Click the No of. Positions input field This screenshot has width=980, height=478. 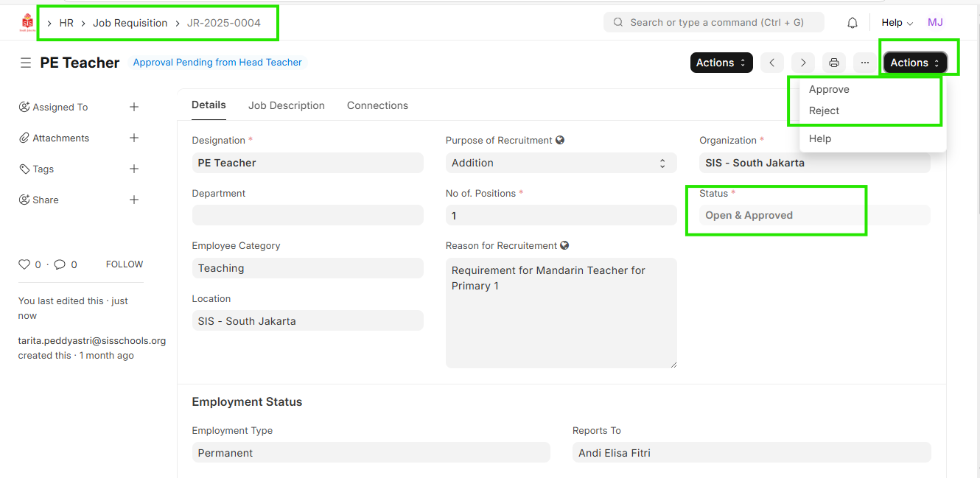[560, 216]
